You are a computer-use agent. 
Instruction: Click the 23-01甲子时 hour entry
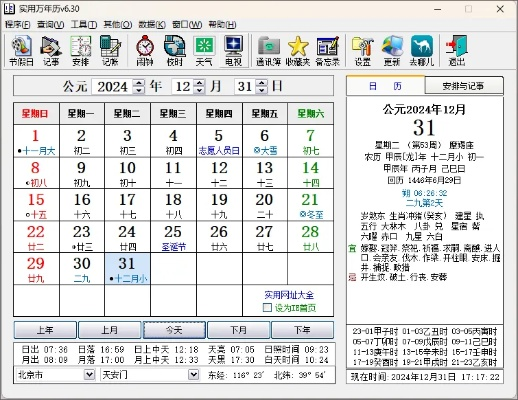[375, 331]
